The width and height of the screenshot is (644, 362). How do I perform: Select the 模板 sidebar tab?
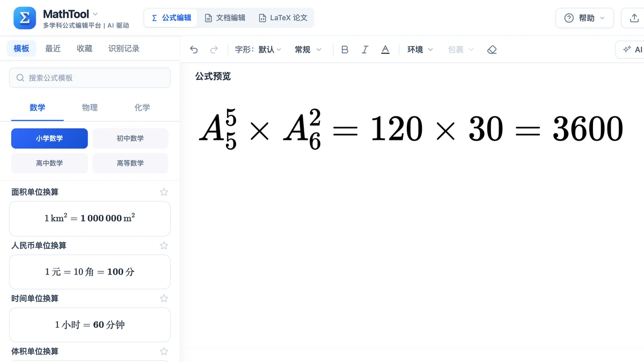pos(21,48)
